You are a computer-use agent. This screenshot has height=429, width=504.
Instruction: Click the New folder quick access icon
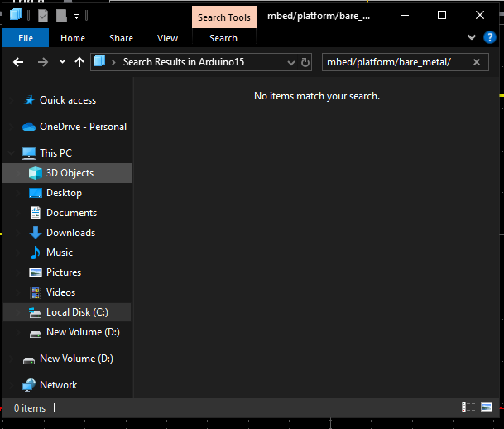pos(61,16)
